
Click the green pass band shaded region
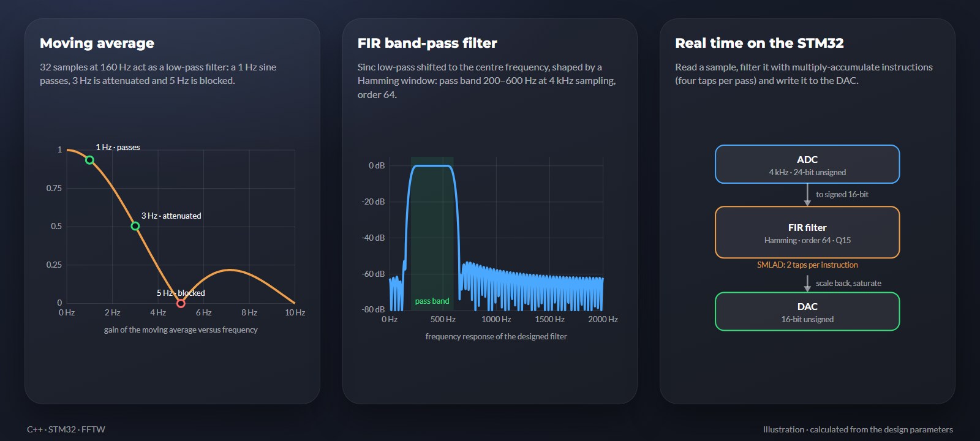pos(432,233)
